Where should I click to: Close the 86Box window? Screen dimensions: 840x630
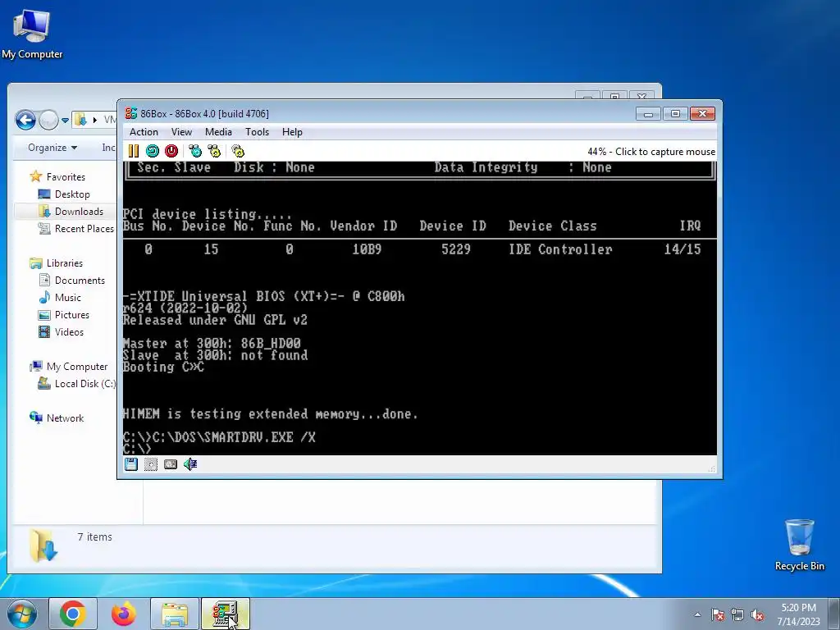702,113
